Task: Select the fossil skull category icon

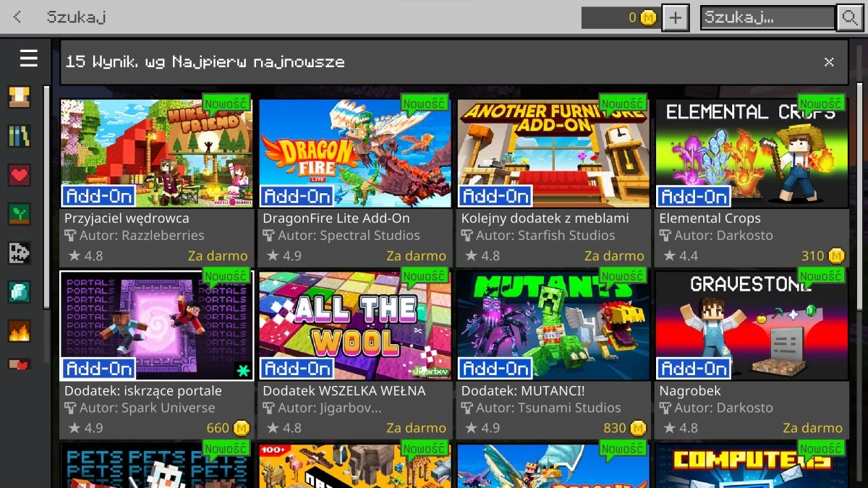Action: [20, 252]
